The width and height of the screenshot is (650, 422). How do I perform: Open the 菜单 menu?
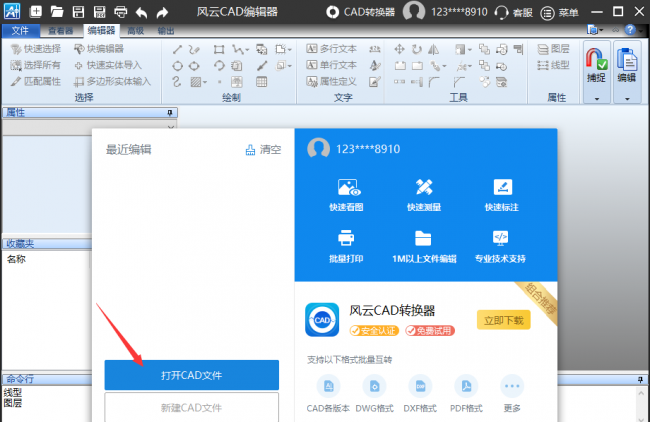[x=559, y=13]
